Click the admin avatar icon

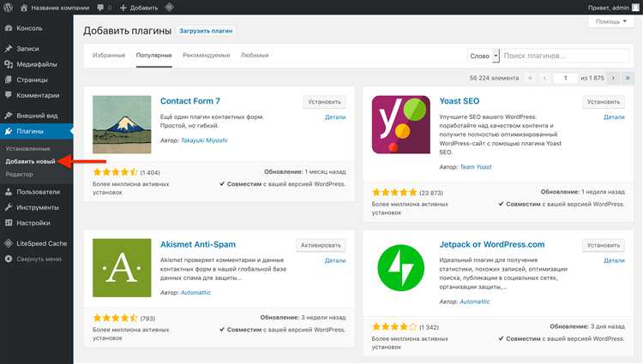pos(635,8)
